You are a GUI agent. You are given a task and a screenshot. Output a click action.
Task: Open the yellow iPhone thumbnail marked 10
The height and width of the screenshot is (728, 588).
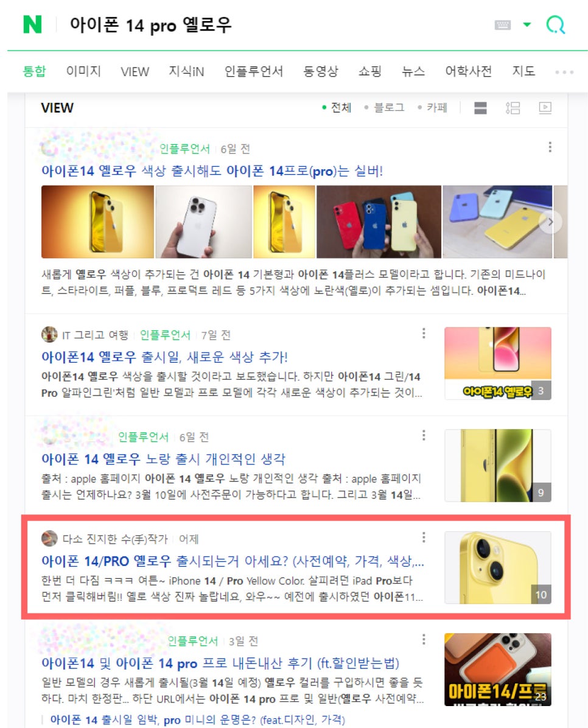click(x=498, y=567)
